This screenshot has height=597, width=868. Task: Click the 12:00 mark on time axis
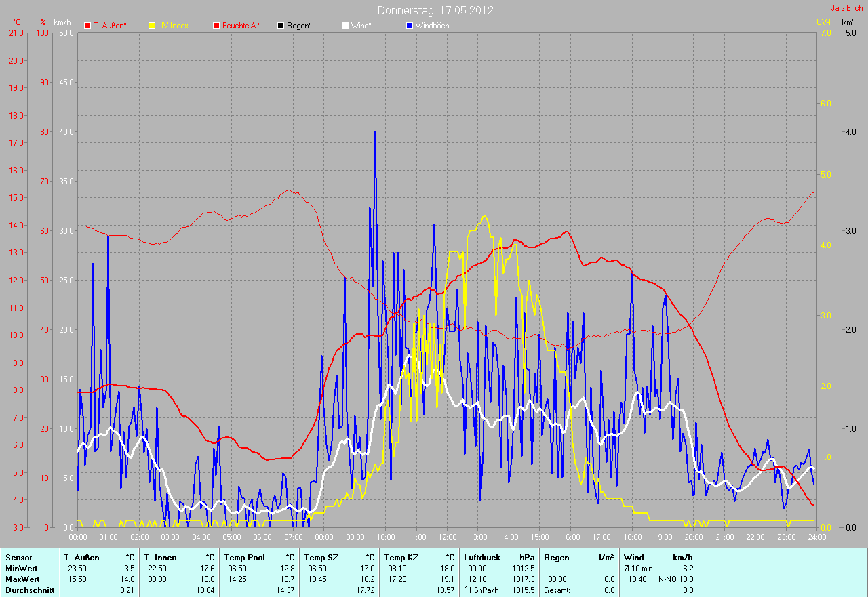click(x=447, y=537)
